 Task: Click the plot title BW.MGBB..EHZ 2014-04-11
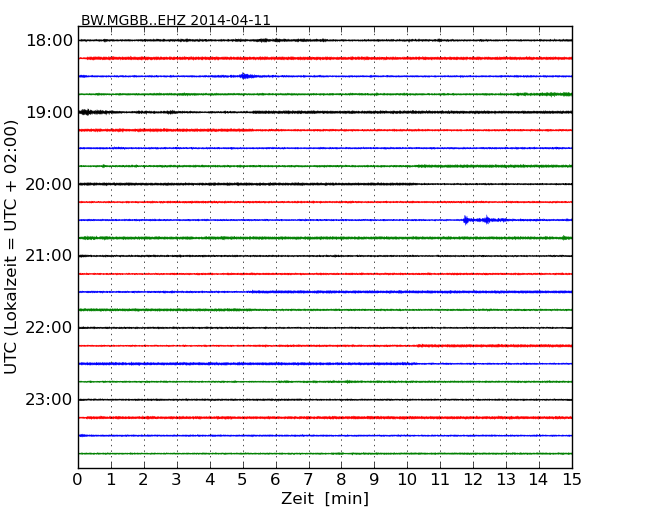pyautogui.click(x=175, y=20)
